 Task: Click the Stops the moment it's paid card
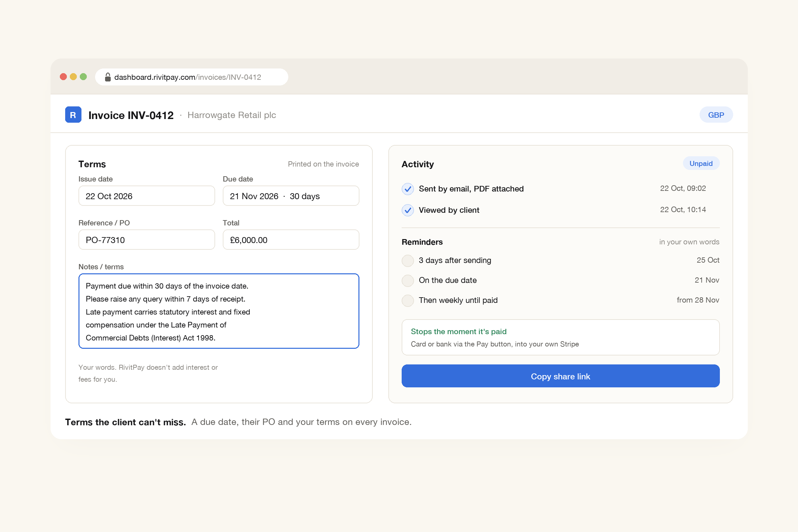coord(561,337)
